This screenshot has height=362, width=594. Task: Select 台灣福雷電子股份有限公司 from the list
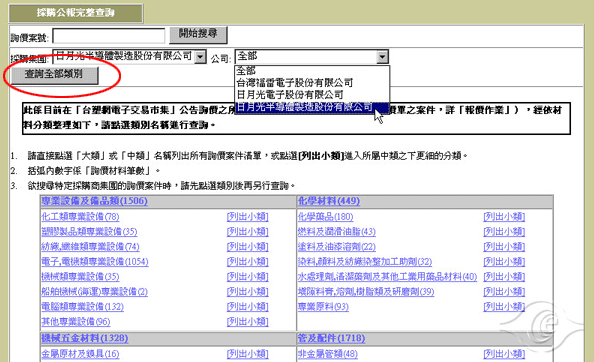tap(295, 82)
